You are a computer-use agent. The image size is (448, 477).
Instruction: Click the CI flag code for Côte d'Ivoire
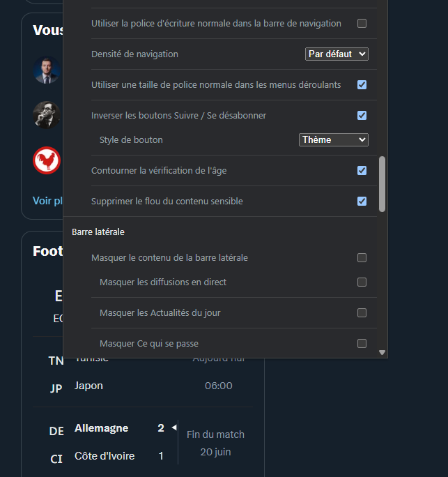click(56, 459)
